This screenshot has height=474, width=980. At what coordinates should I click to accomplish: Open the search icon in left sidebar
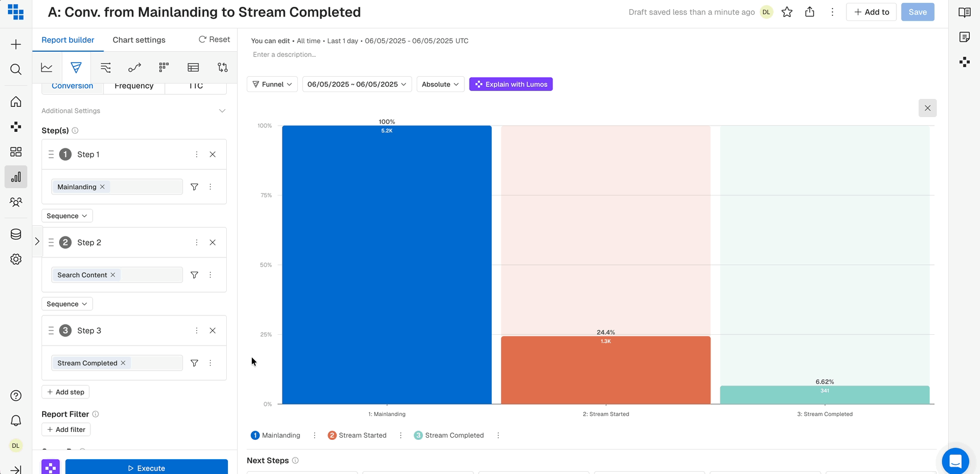click(16, 69)
